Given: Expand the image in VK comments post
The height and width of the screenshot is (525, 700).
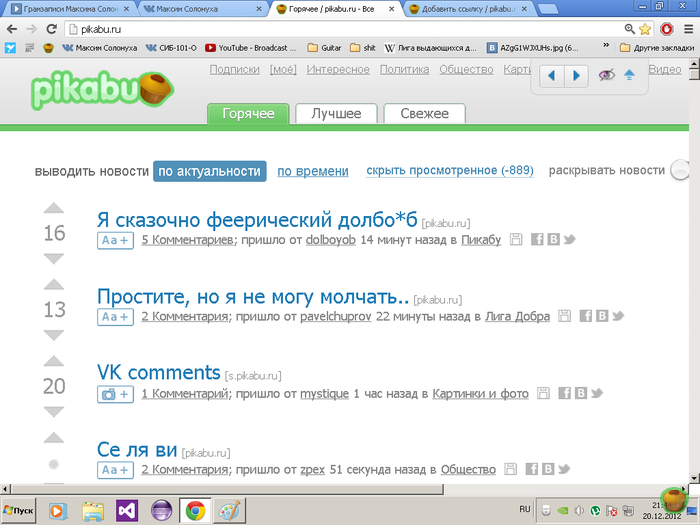Looking at the screenshot, I should click(x=114, y=394).
